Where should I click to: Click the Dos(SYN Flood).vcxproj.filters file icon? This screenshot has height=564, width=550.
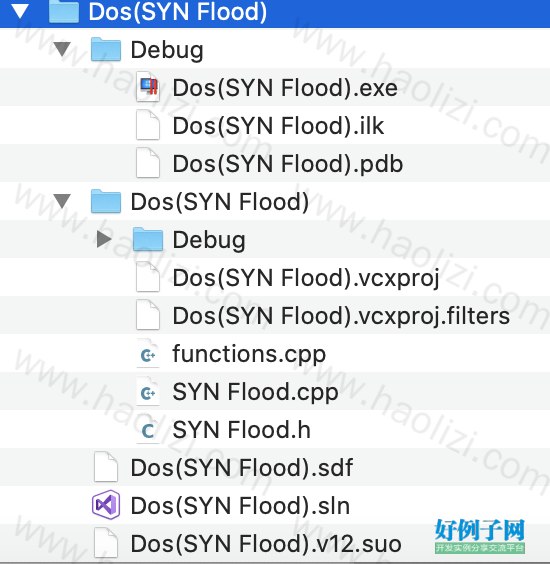[148, 315]
